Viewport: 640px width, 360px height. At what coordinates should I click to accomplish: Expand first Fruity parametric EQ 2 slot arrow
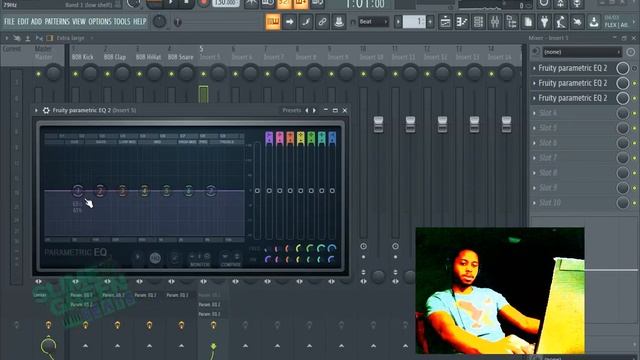coord(534,68)
